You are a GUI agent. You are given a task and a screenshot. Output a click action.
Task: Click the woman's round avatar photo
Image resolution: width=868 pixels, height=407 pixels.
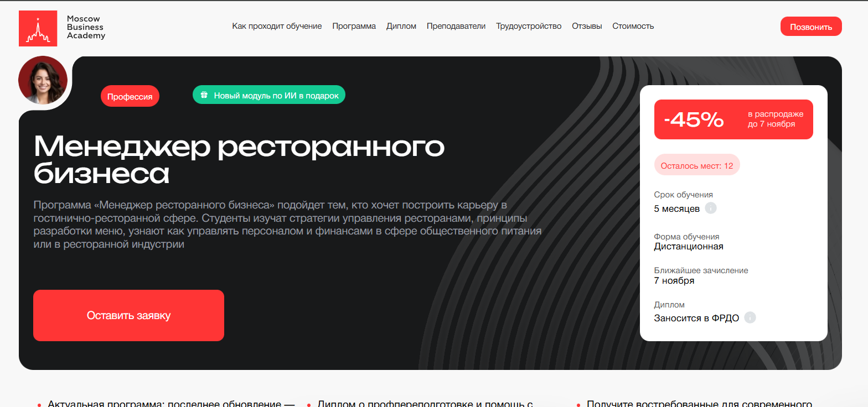point(43,80)
